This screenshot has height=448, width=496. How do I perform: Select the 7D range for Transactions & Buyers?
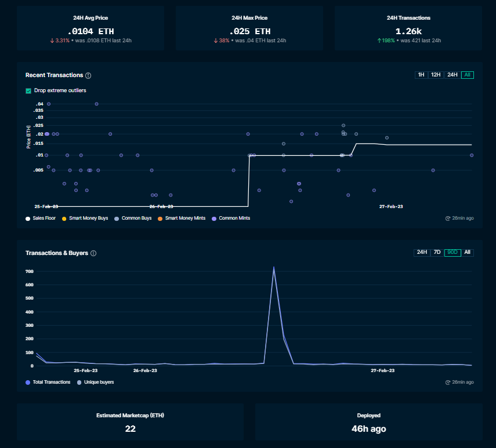point(437,253)
